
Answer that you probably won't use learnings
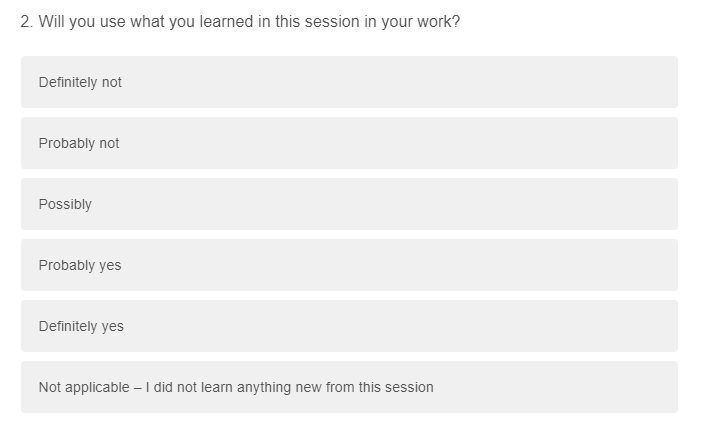click(349, 143)
